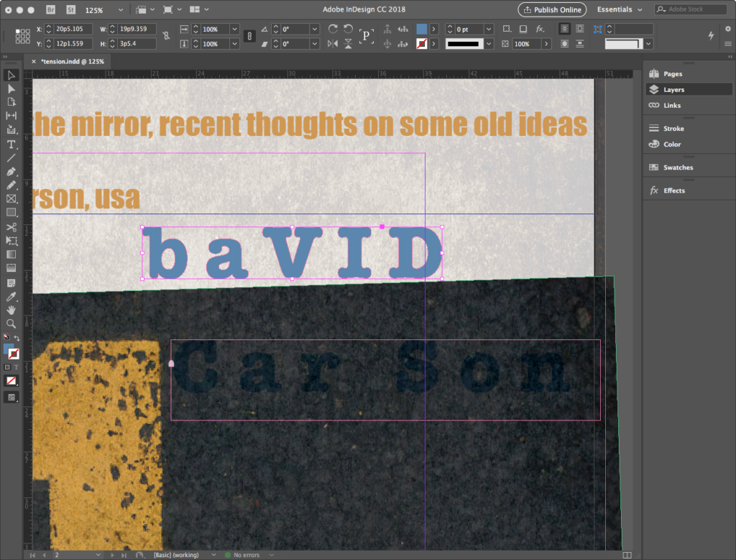
Task: Choose the Hand tool
Action: click(x=11, y=310)
